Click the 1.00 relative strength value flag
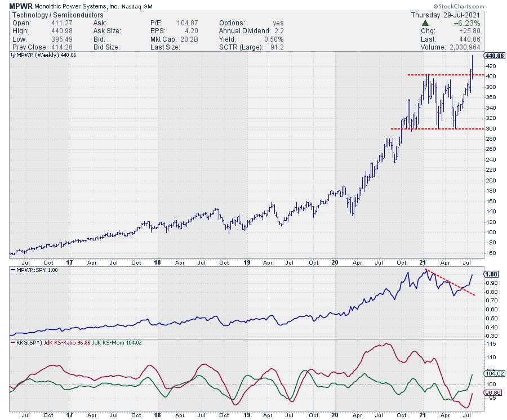 point(492,275)
